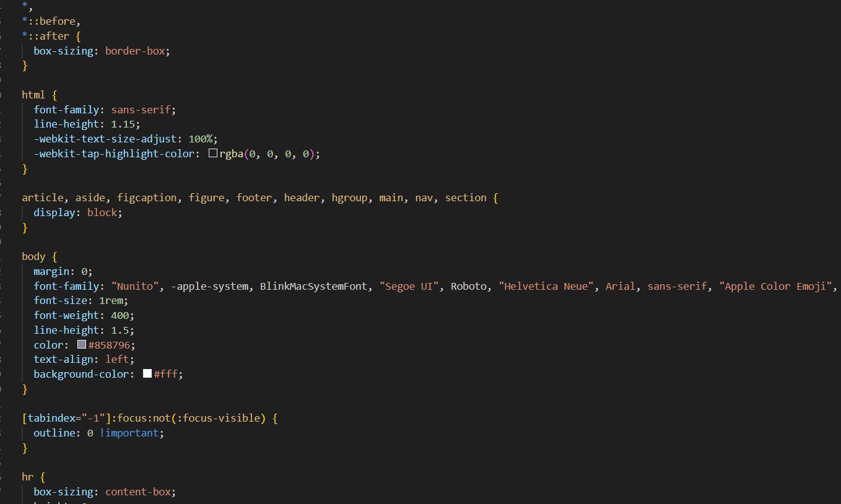This screenshot has height=504, width=841.
Task: Click the "1.15" line-height value
Action: click(123, 124)
